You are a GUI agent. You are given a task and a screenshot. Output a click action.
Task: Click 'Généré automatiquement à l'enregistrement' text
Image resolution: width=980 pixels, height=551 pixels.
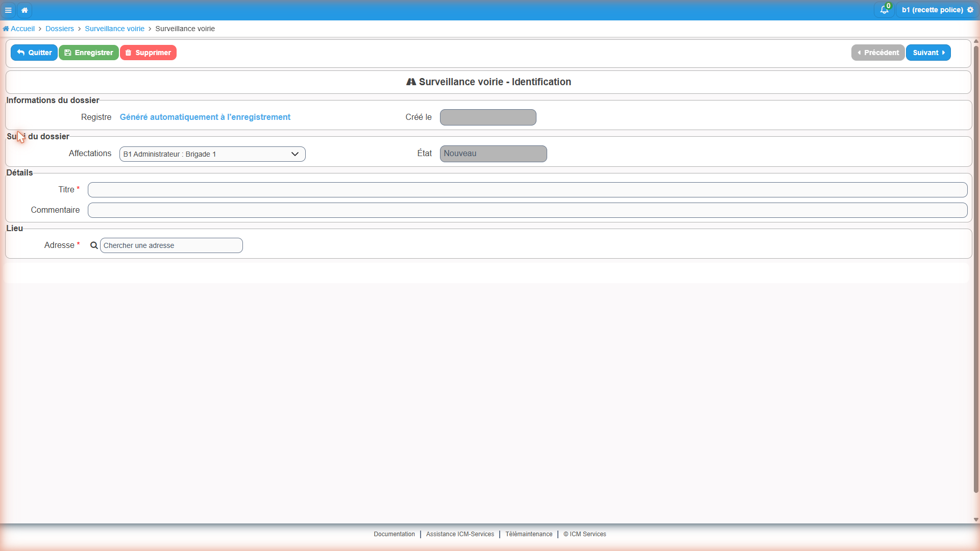pyautogui.click(x=205, y=117)
